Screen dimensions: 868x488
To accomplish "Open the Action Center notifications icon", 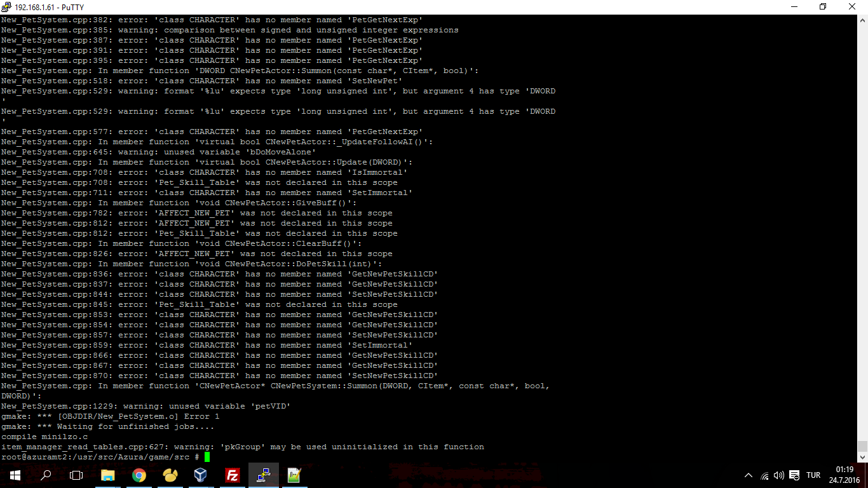I will [794, 475].
